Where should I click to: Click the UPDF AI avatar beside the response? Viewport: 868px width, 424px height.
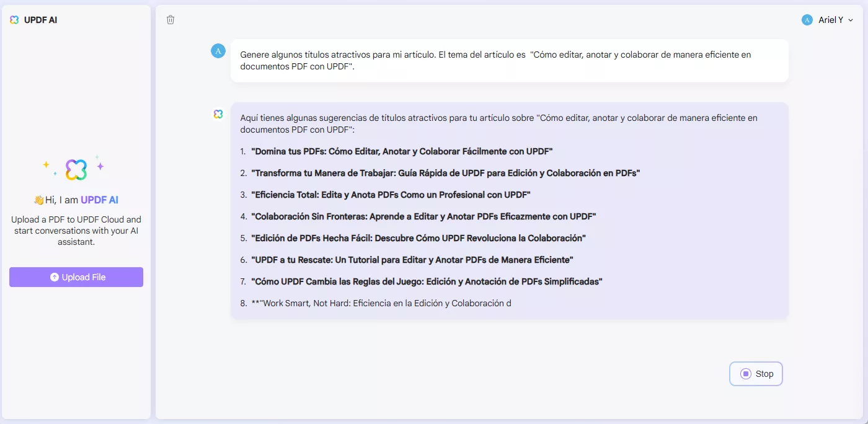pos(218,114)
